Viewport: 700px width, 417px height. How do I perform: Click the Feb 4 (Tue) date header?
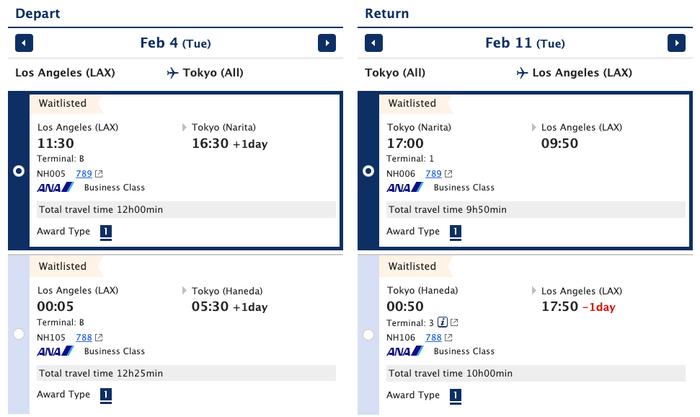pyautogui.click(x=175, y=43)
